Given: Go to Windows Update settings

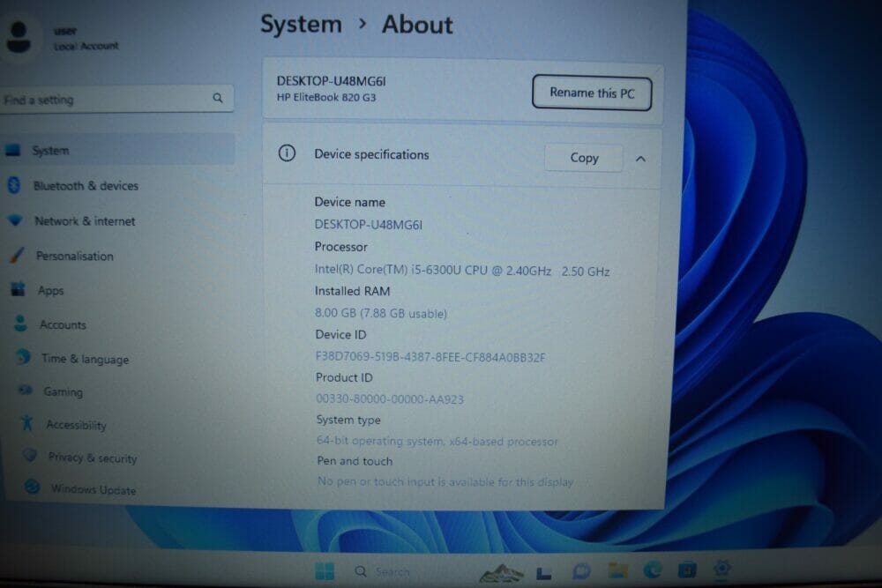Looking at the screenshot, I should pos(93,489).
